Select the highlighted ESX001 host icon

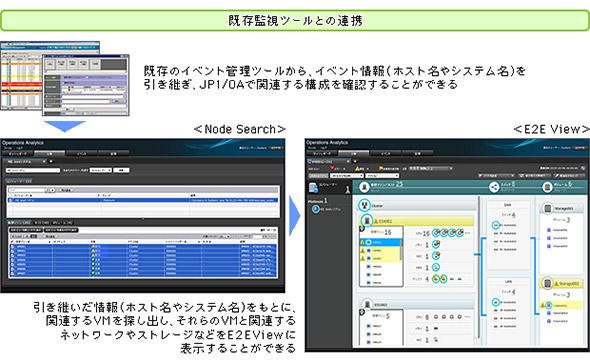pos(367,221)
